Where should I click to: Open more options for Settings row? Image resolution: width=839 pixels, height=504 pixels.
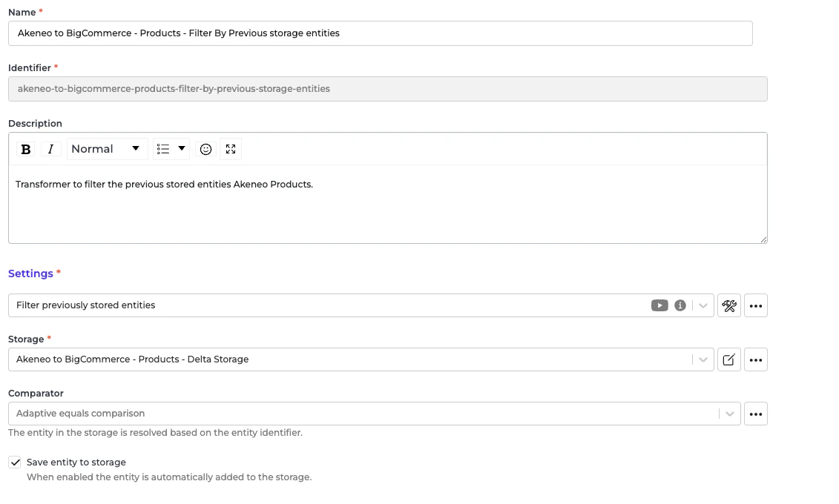(x=755, y=305)
